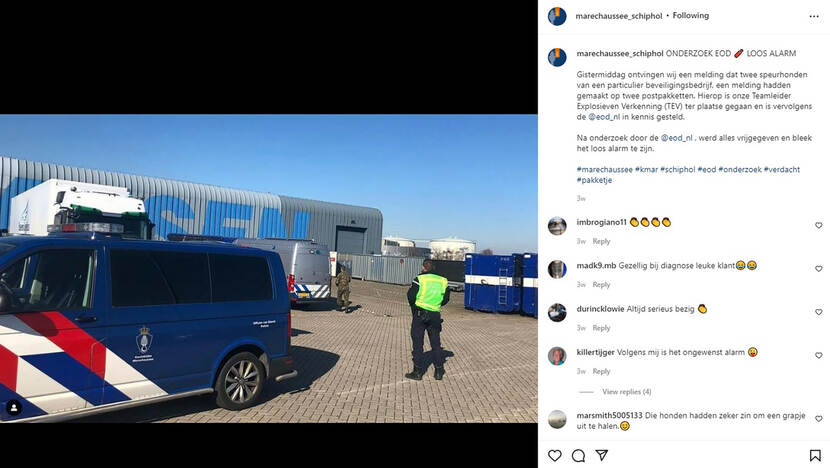This screenshot has height=468, width=830.
Task: Show tagged people icon on photo
Action: pos(14,408)
